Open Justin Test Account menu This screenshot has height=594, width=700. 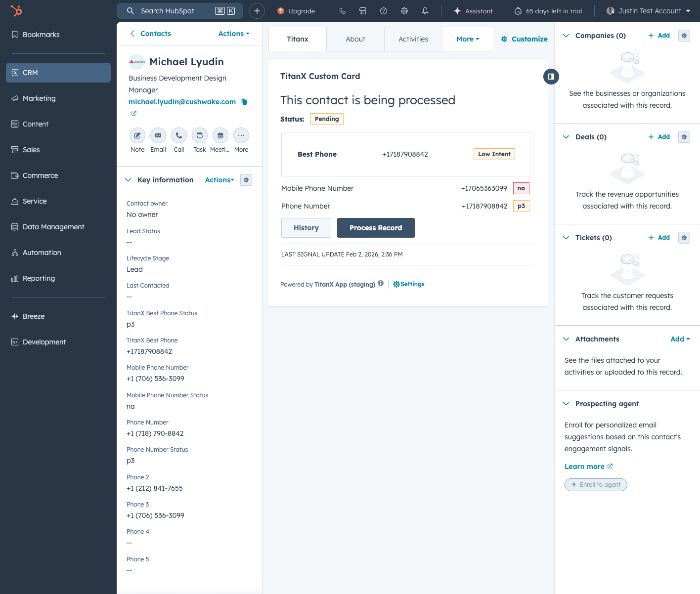pos(648,11)
